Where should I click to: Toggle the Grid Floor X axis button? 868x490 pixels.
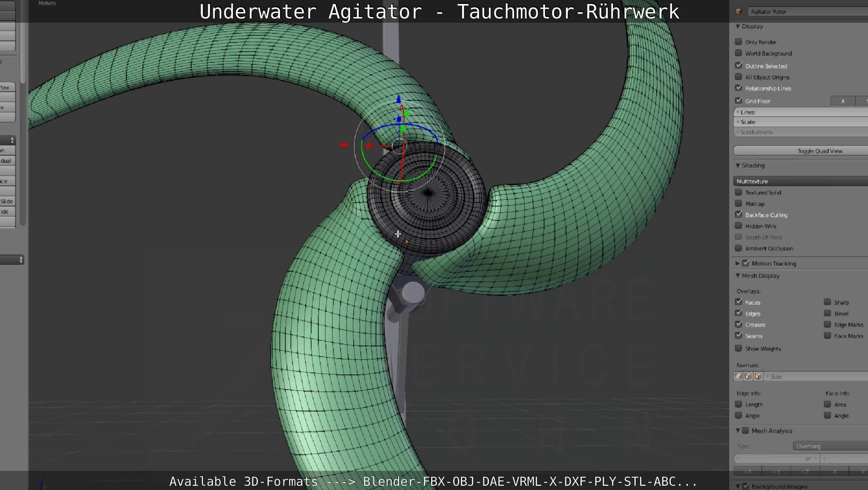(x=843, y=101)
